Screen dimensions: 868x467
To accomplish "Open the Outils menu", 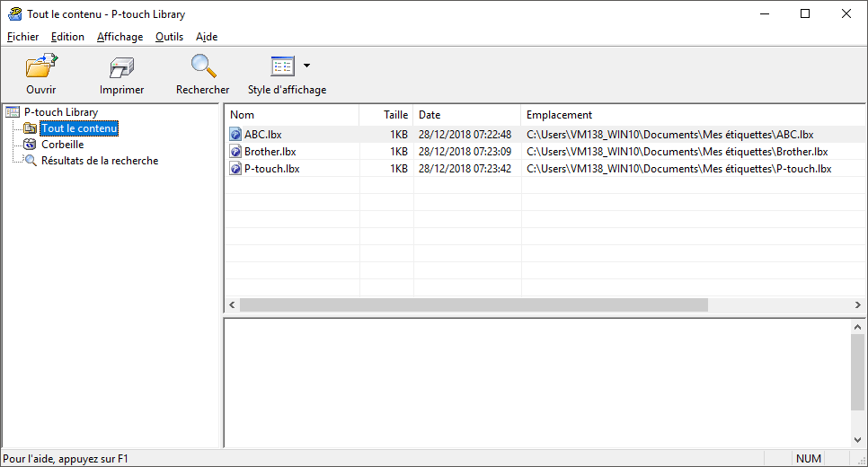I will [169, 37].
